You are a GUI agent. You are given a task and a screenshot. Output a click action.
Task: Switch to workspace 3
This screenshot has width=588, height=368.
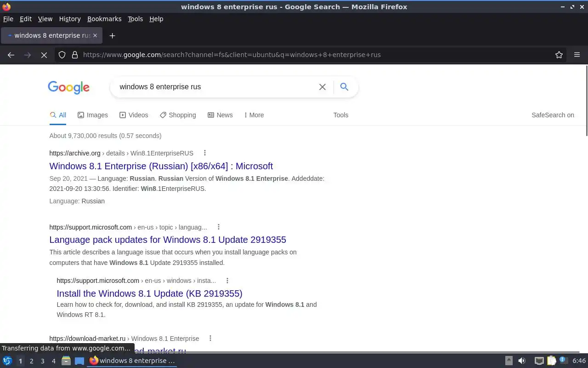(42, 361)
